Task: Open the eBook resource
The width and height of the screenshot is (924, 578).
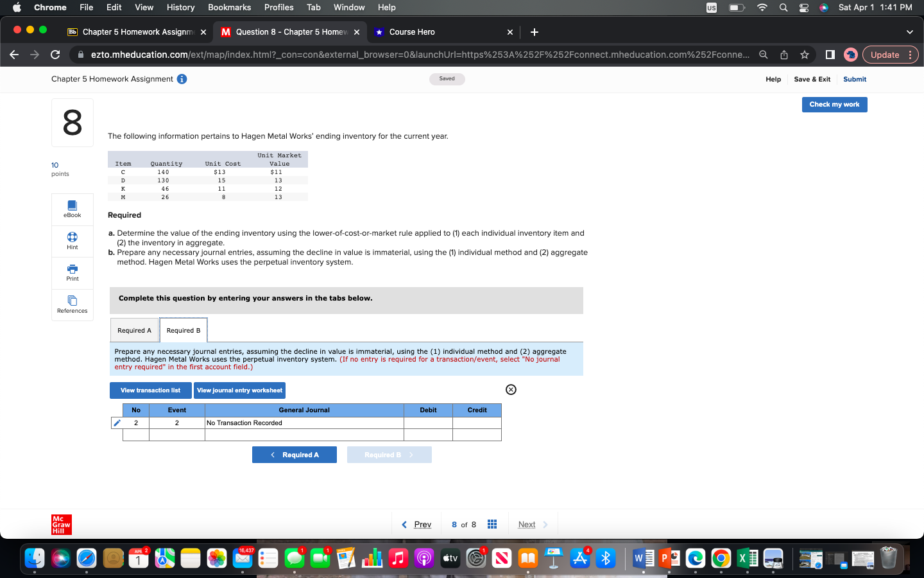Action: (x=73, y=209)
